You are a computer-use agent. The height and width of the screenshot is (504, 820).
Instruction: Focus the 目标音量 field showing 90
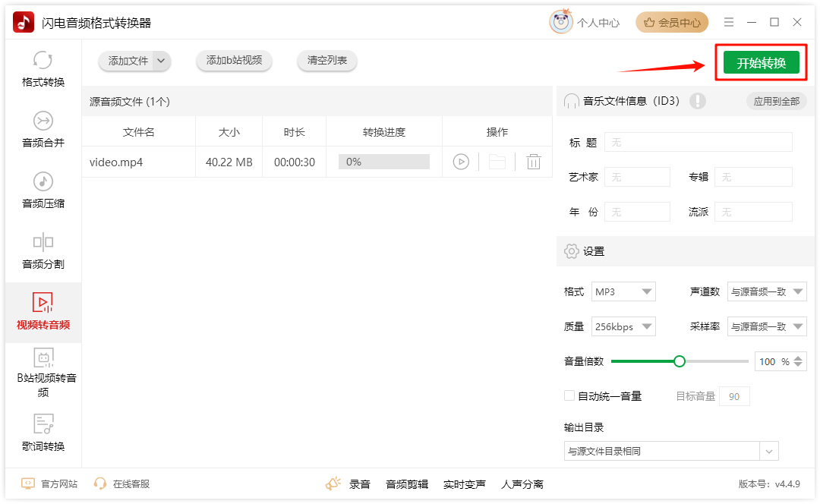click(x=734, y=396)
